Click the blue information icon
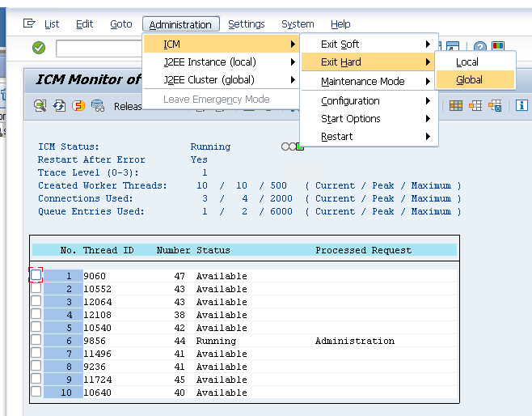Viewport: 532px width, 416px height. (521, 105)
